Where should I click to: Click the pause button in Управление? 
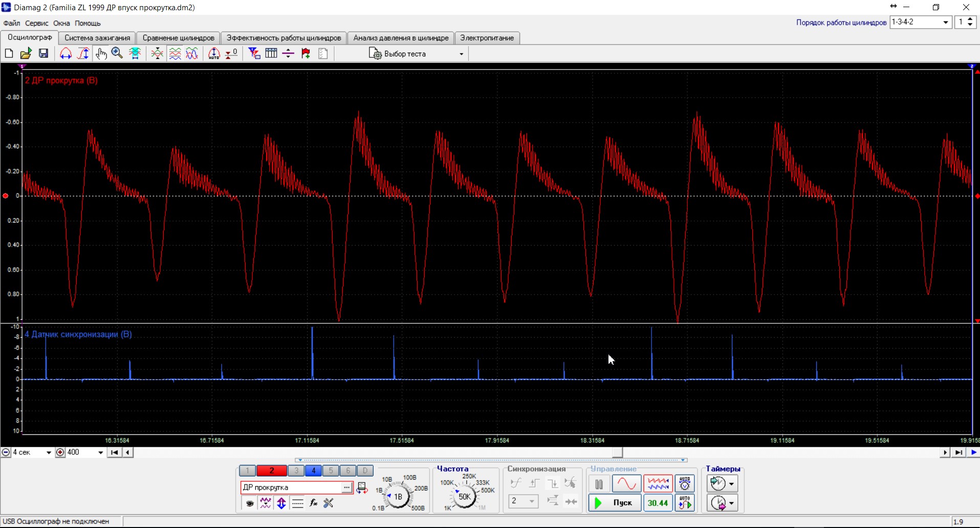(x=599, y=484)
